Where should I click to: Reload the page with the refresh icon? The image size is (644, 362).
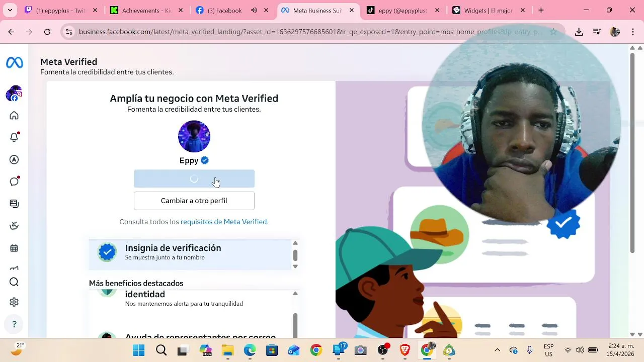[x=47, y=32]
